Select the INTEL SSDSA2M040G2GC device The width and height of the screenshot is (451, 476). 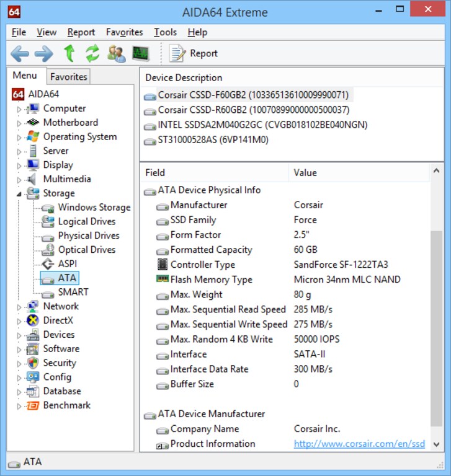(x=262, y=125)
